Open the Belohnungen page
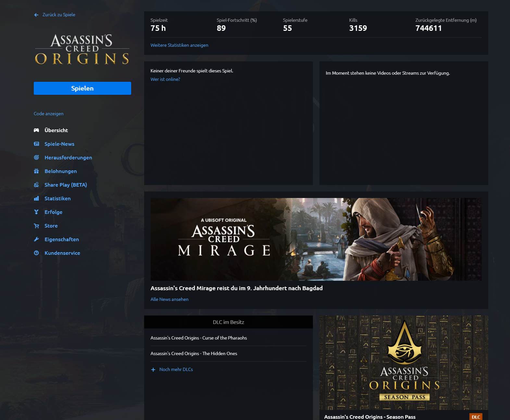 (x=61, y=171)
